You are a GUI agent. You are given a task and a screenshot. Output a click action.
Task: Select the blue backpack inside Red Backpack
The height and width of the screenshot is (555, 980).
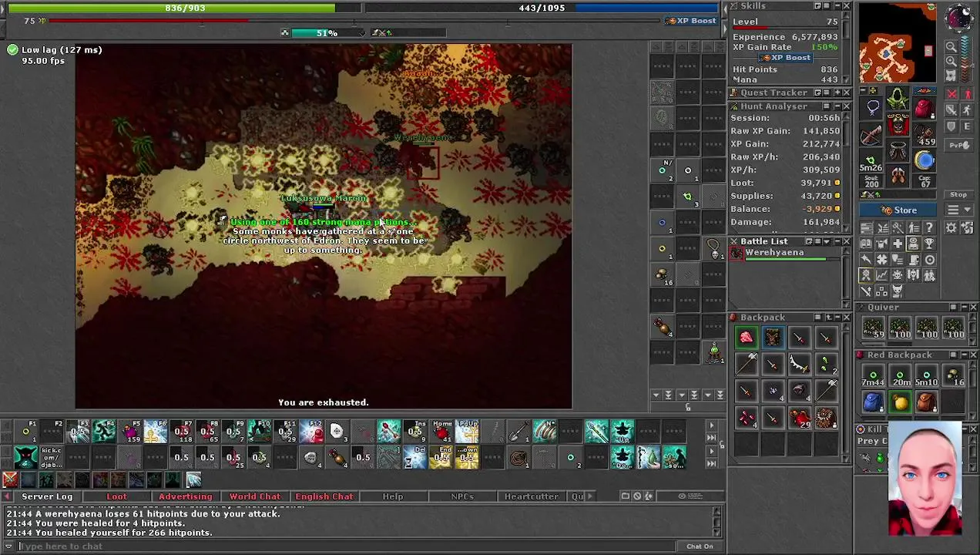click(873, 402)
